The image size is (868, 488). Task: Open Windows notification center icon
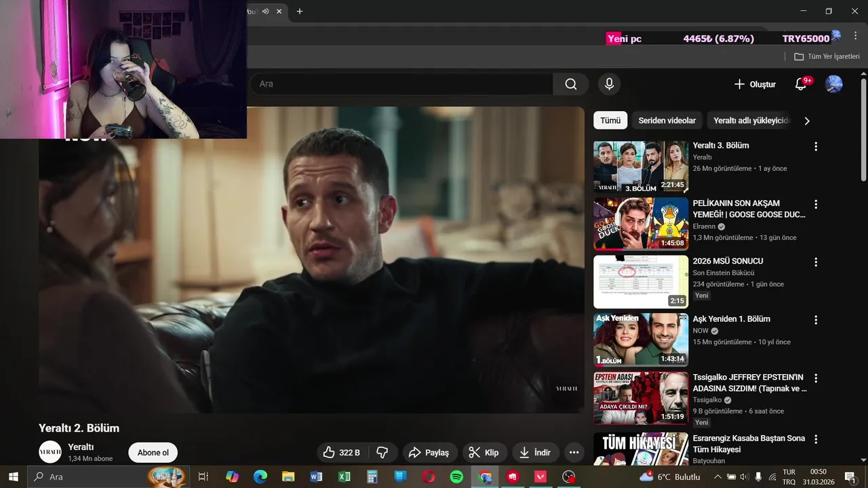pyautogui.click(x=850, y=476)
